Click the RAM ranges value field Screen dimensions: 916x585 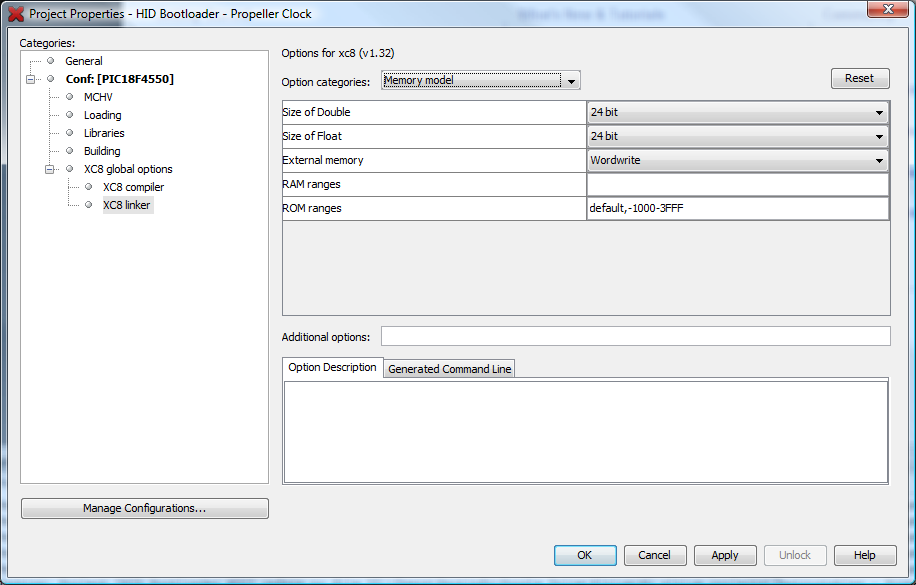coord(738,184)
